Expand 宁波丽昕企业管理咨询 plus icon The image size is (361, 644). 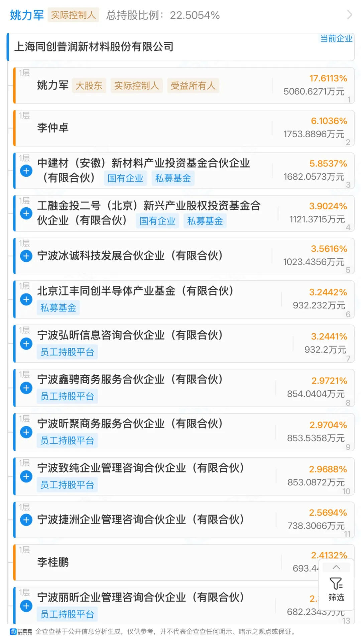[x=26, y=606]
